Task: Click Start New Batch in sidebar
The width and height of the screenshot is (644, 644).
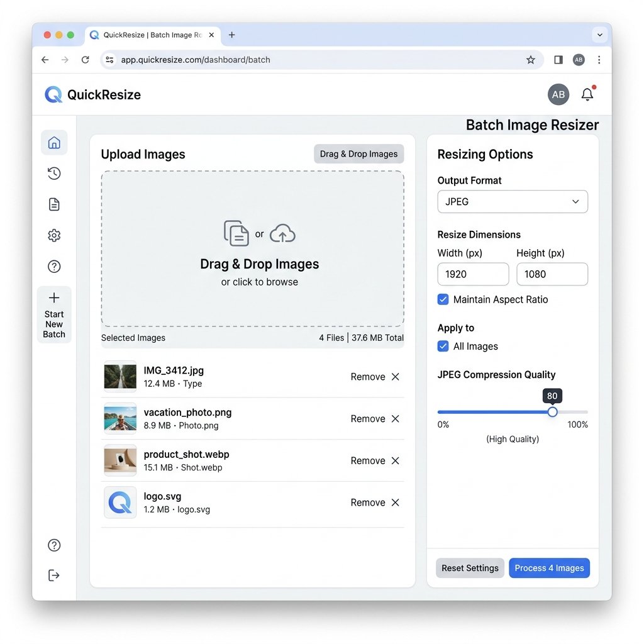Action: pos(54,314)
